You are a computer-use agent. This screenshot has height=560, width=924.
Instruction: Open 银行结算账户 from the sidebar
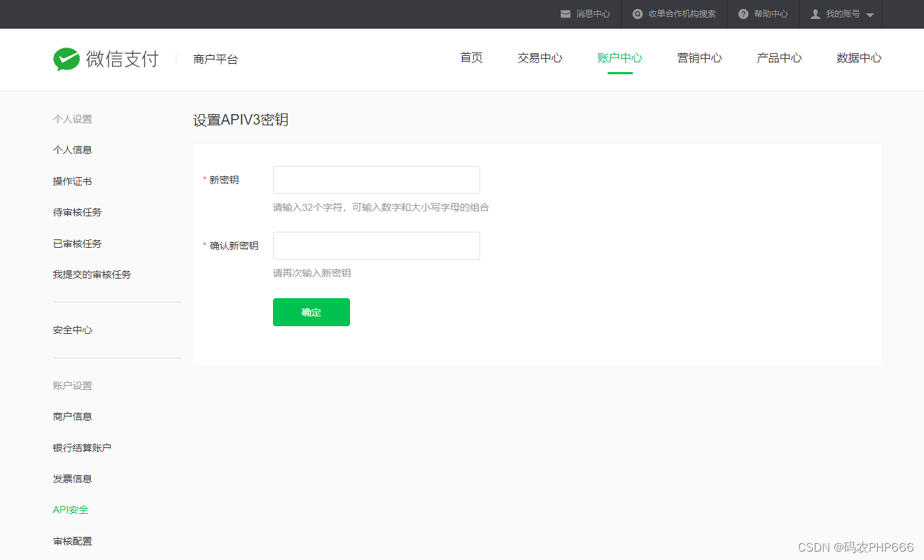tap(81, 447)
